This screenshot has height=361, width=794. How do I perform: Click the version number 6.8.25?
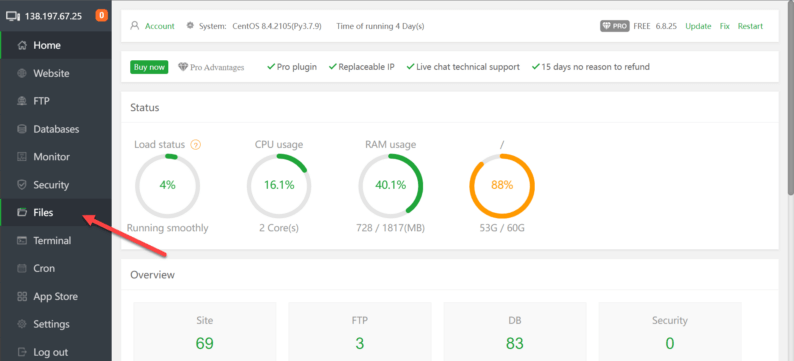[x=666, y=26]
